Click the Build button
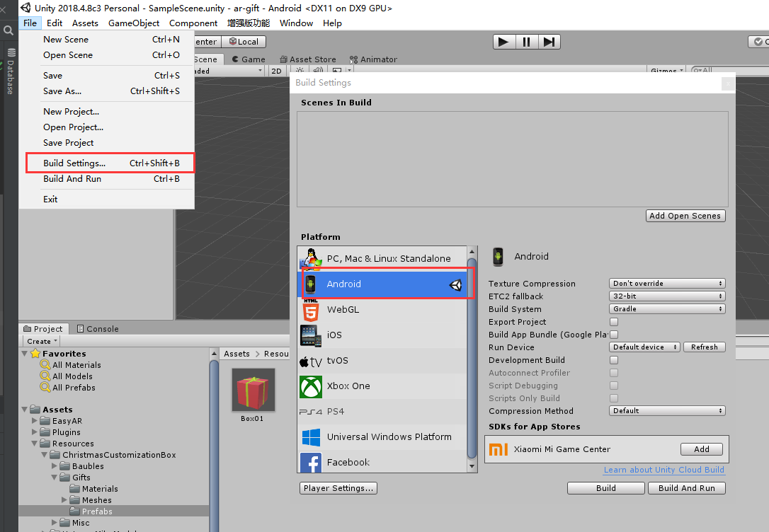Image resolution: width=769 pixels, height=532 pixels. [605, 488]
